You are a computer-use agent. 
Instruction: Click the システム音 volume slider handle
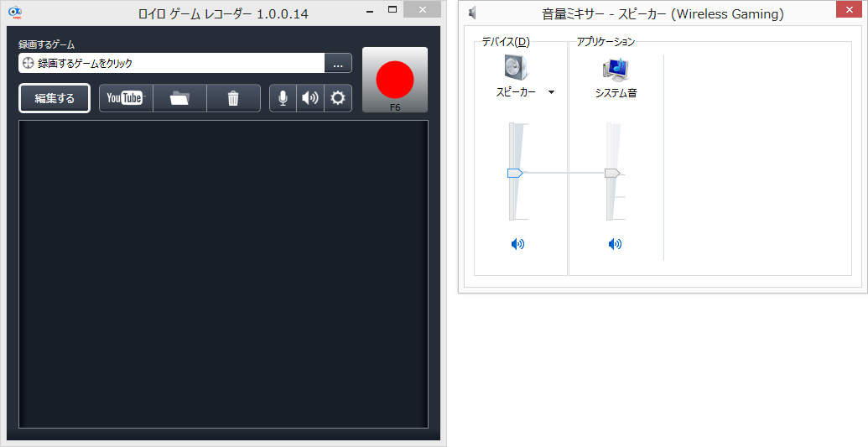point(612,174)
